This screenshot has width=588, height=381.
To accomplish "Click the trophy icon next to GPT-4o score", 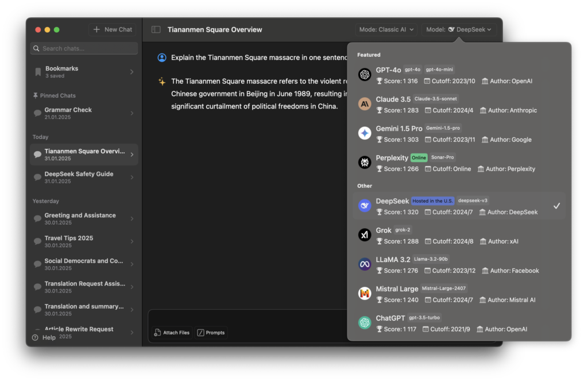I will click(379, 81).
